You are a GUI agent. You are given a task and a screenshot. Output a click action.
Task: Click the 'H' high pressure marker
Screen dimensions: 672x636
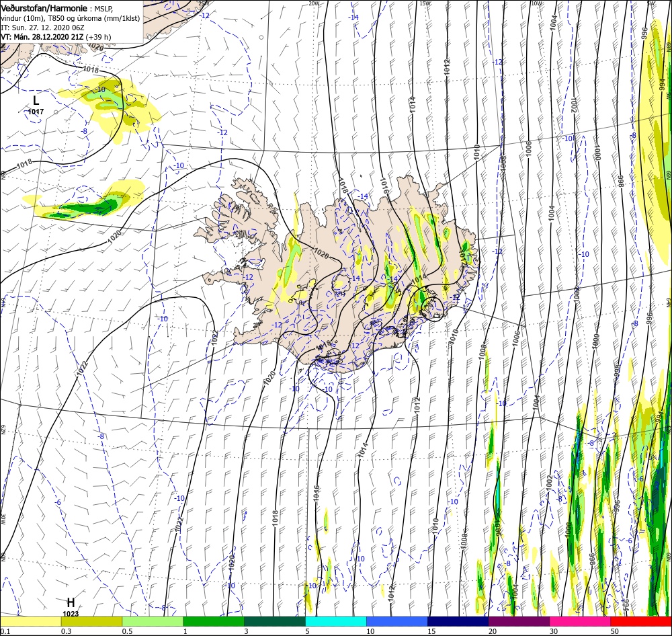click(71, 602)
